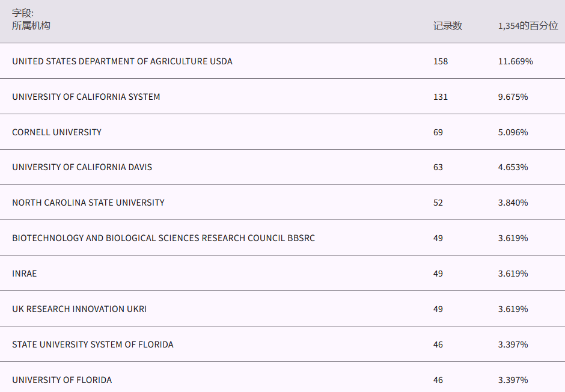The width and height of the screenshot is (565, 392).
Task: Click the 记录数 column header
Action: point(448,26)
